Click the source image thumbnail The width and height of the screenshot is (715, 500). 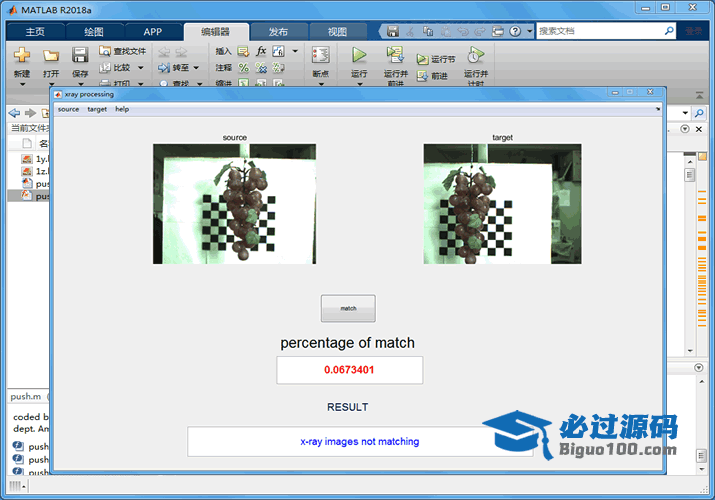pos(234,204)
